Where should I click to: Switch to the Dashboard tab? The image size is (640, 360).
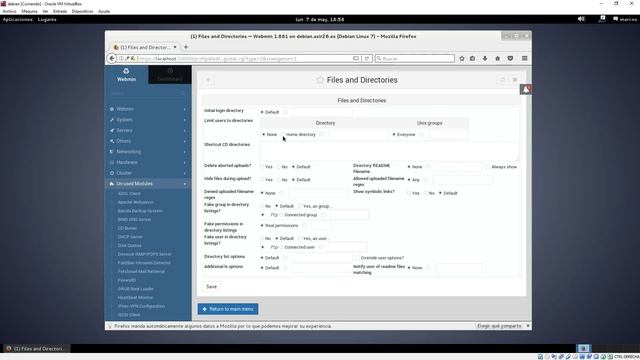pos(170,75)
